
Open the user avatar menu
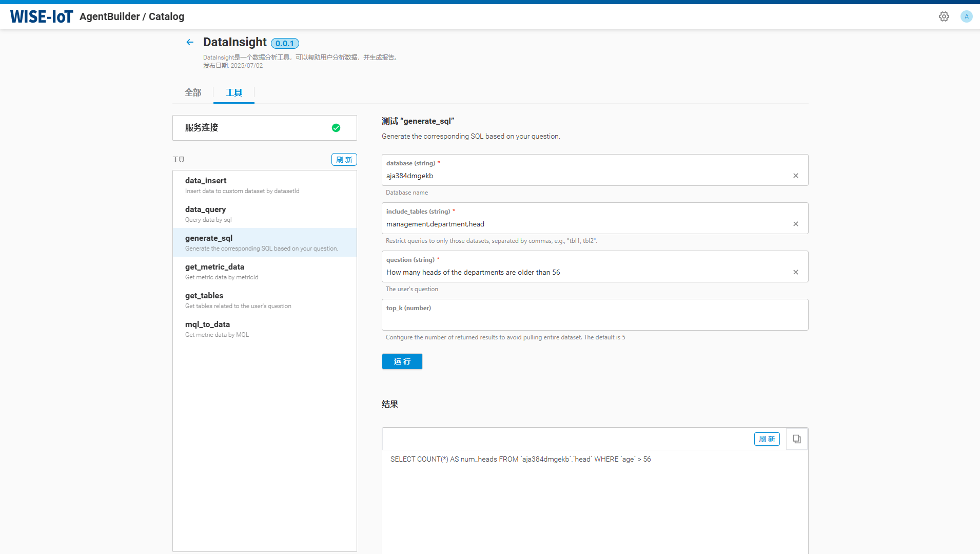pyautogui.click(x=966, y=16)
